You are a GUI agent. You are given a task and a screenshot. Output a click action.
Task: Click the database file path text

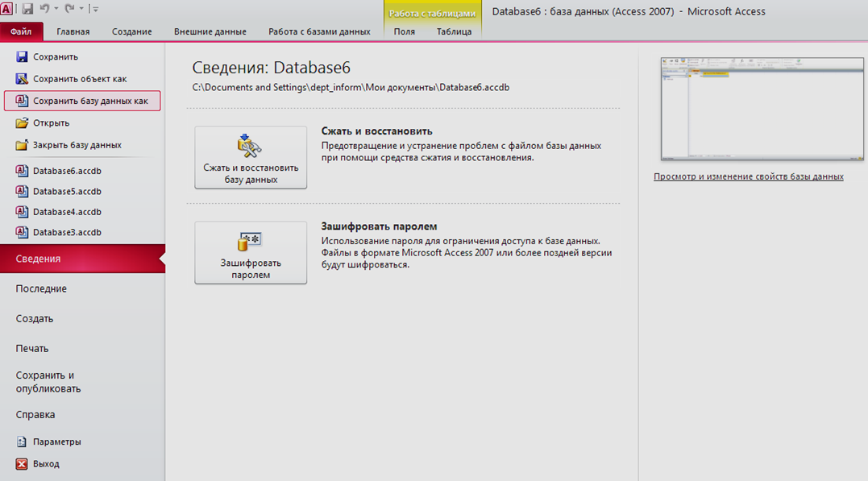pyautogui.click(x=351, y=88)
